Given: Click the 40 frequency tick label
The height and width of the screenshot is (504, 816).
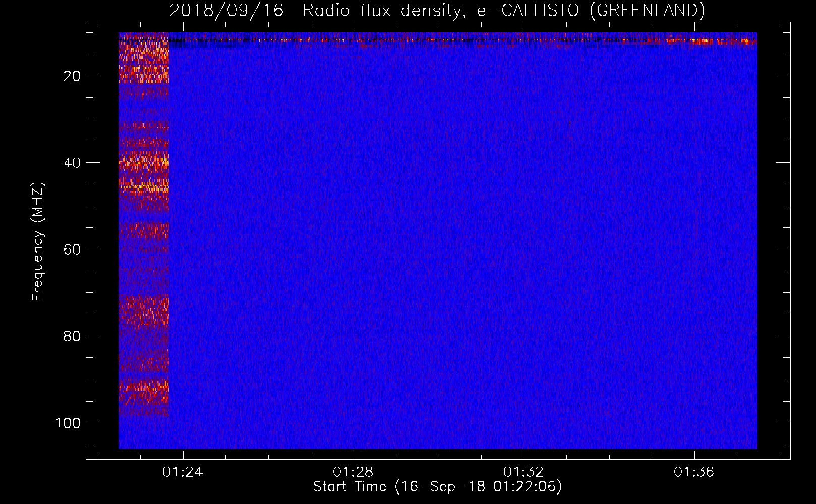Looking at the screenshot, I should 72,163.
